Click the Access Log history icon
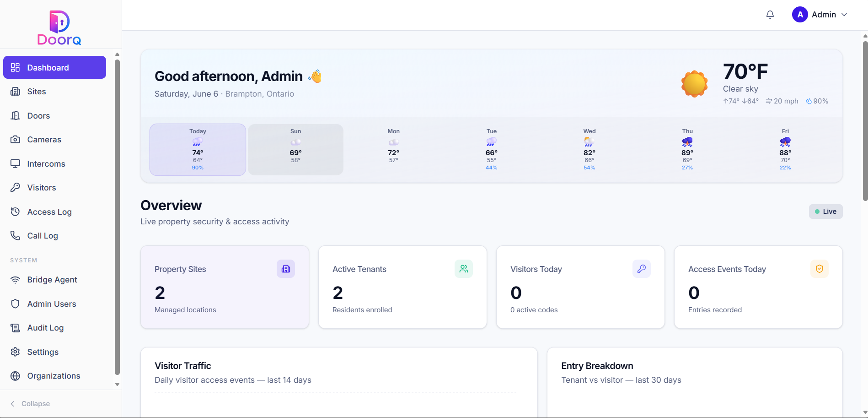 pos(15,212)
